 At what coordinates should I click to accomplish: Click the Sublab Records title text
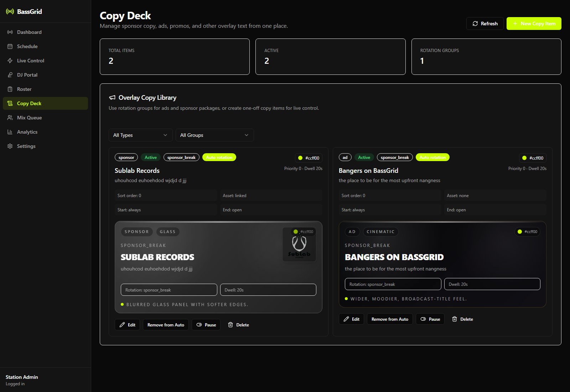[x=137, y=171]
